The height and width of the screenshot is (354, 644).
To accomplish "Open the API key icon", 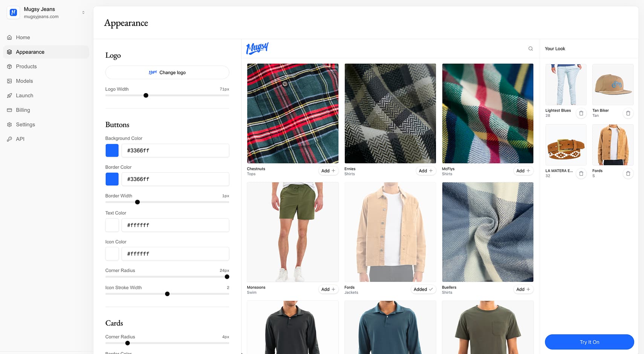I will coord(9,139).
